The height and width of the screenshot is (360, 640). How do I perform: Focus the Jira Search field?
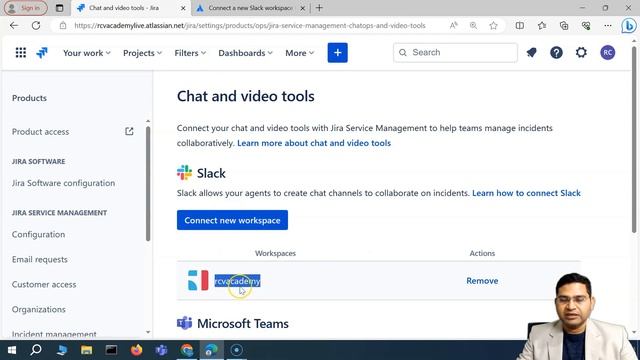coord(456,53)
